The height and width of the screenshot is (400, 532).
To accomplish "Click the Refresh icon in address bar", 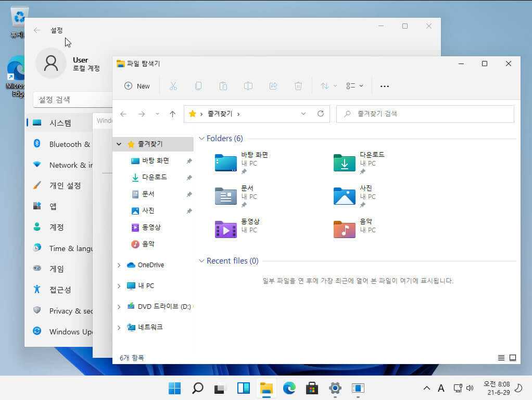I will 321,114.
